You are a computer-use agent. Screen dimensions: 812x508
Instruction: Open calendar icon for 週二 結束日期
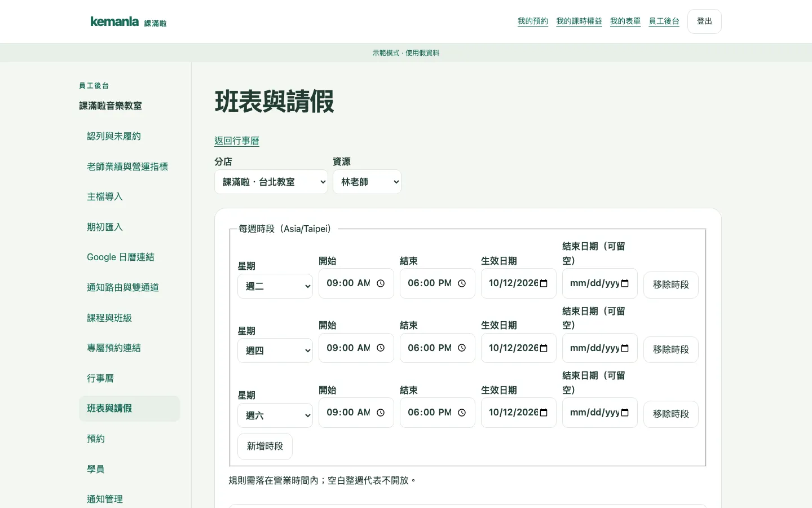click(x=625, y=283)
